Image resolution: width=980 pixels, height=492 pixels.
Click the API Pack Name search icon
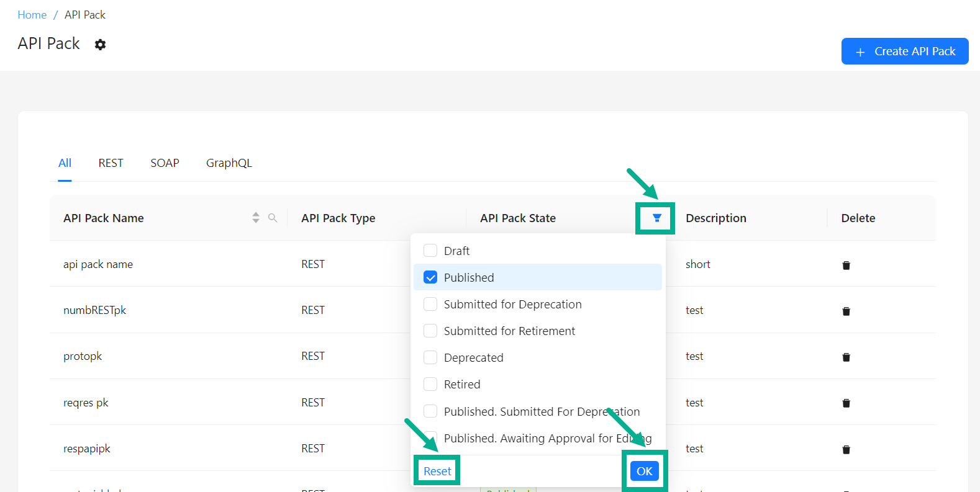coord(273,218)
